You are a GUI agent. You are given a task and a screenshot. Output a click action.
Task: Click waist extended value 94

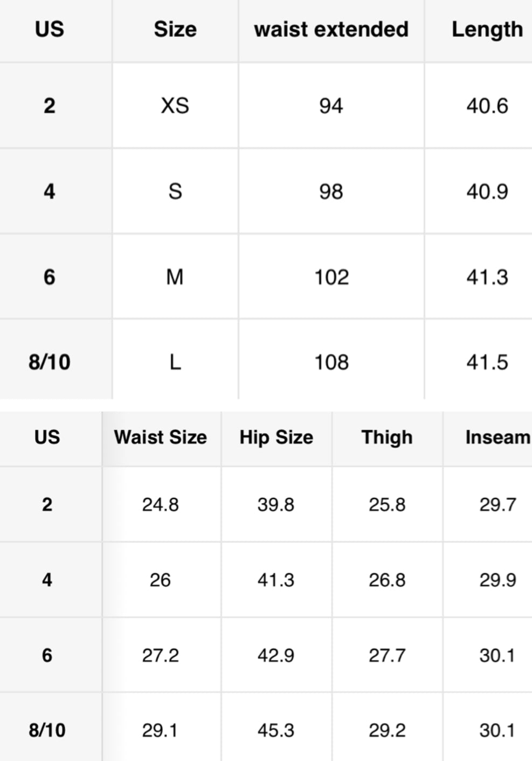[x=331, y=106]
